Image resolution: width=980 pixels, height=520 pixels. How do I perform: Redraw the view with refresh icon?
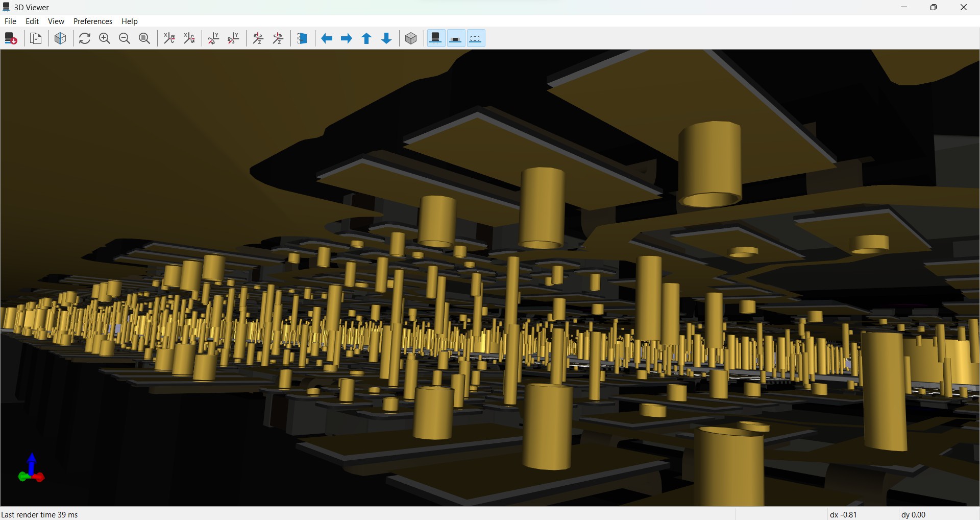pos(85,39)
